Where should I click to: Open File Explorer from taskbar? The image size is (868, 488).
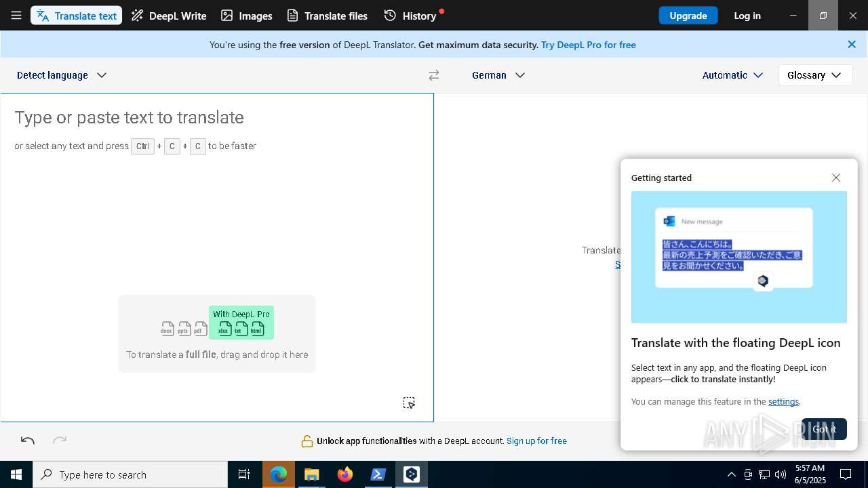tap(312, 474)
